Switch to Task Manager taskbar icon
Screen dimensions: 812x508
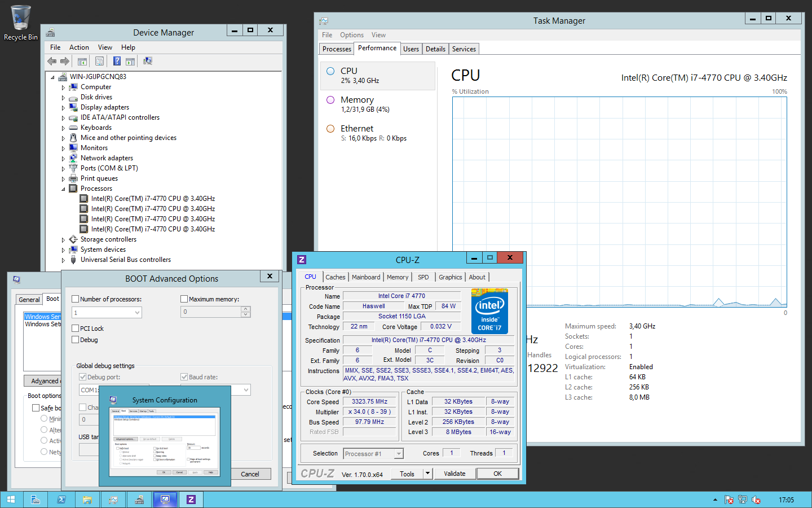pyautogui.click(x=113, y=500)
